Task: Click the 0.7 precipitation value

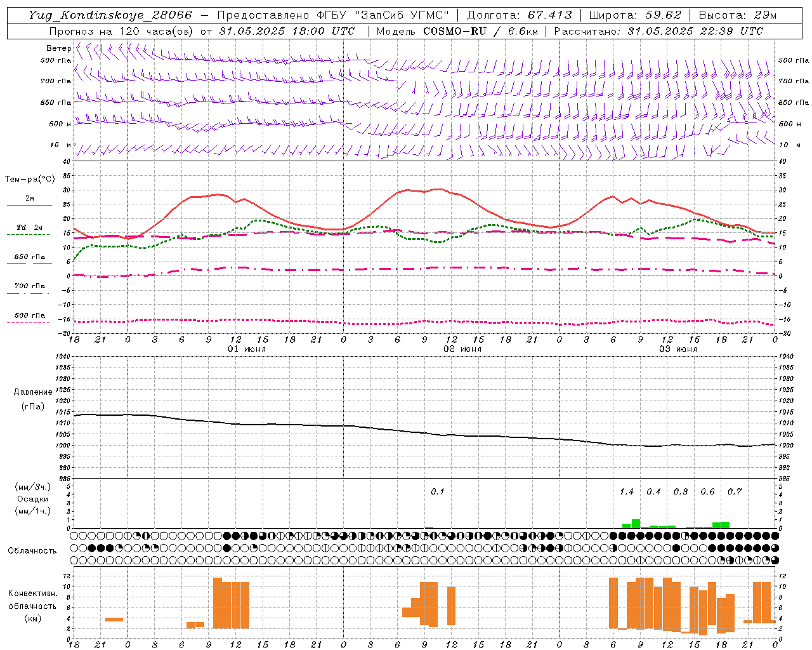Action: [x=735, y=491]
